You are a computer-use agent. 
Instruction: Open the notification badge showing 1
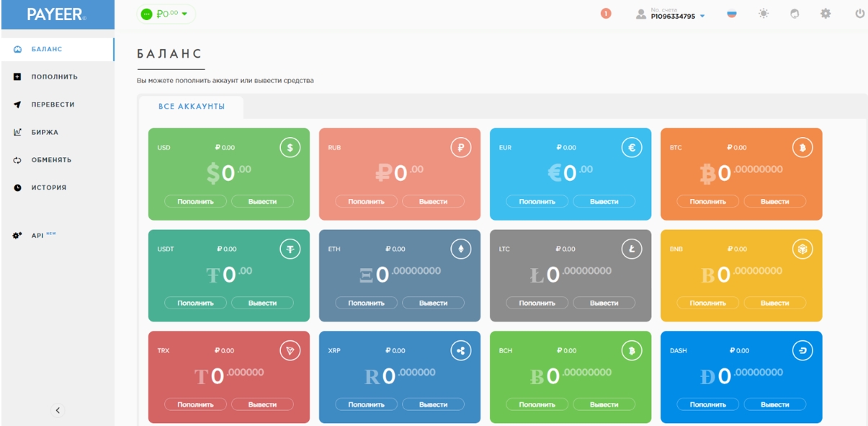tap(606, 14)
